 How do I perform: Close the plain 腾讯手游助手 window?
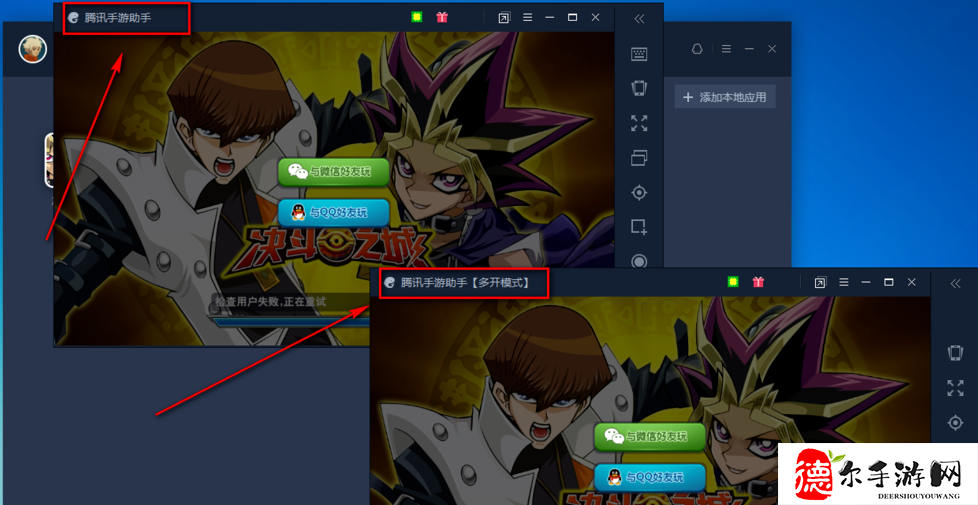click(596, 17)
